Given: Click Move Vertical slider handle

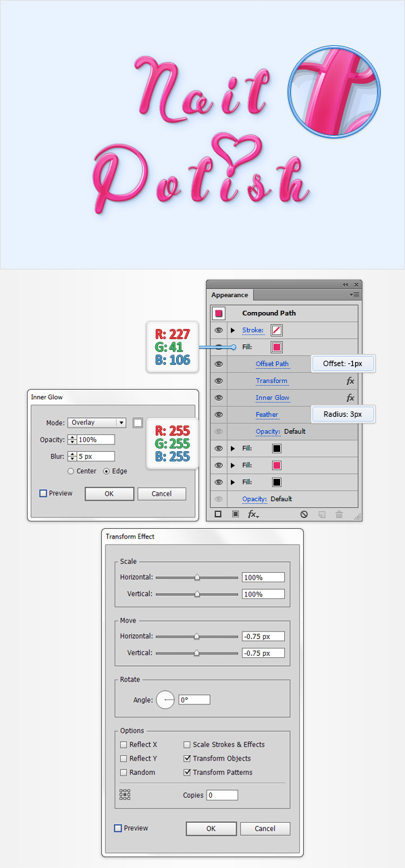Looking at the screenshot, I should (x=197, y=653).
